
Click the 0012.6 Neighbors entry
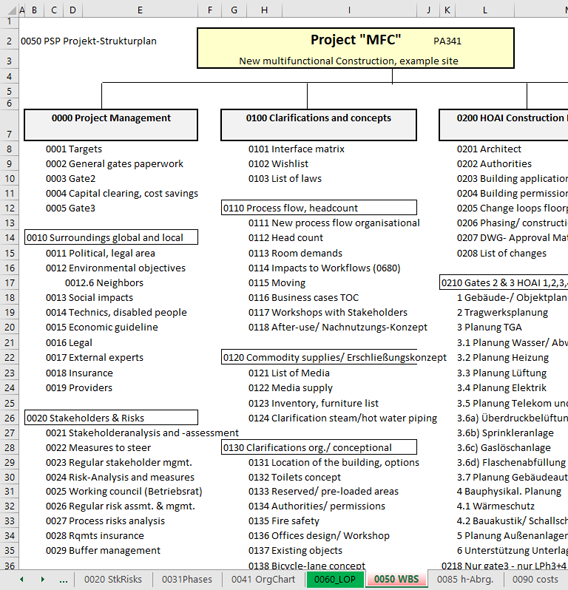pyautogui.click(x=104, y=283)
